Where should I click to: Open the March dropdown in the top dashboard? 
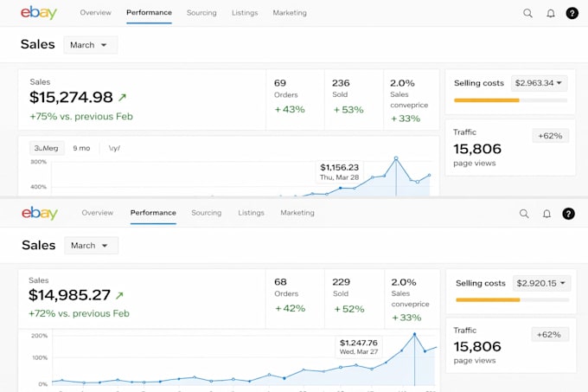point(91,45)
